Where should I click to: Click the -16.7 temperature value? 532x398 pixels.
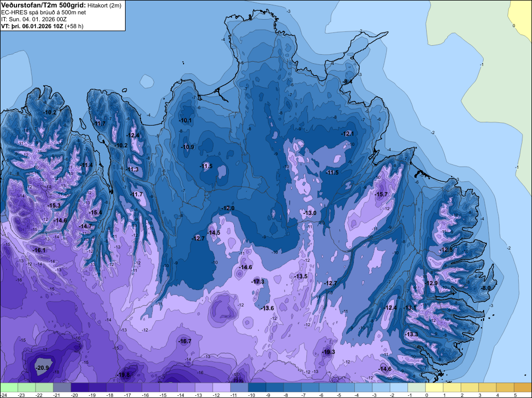tap(185, 342)
